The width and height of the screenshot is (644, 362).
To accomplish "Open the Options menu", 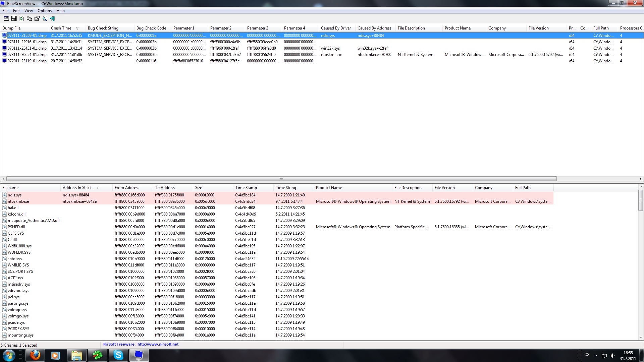I will pyautogui.click(x=44, y=11).
